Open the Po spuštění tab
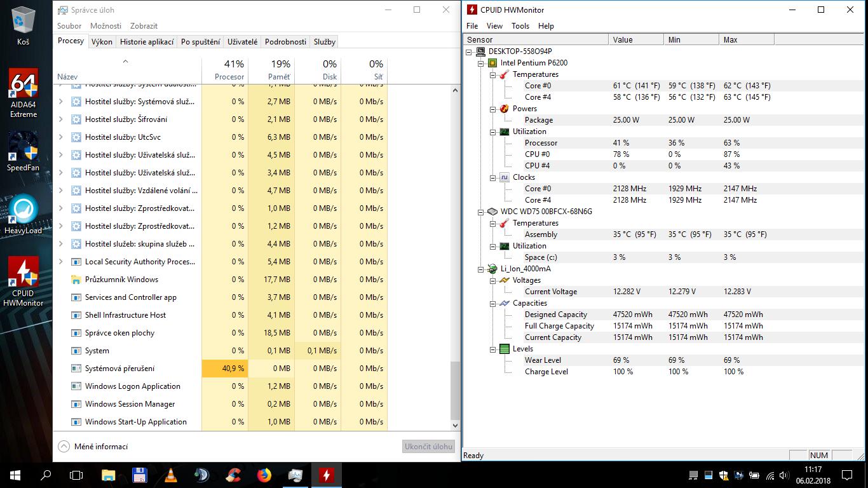Viewport: 868px width, 488px height. [x=201, y=42]
